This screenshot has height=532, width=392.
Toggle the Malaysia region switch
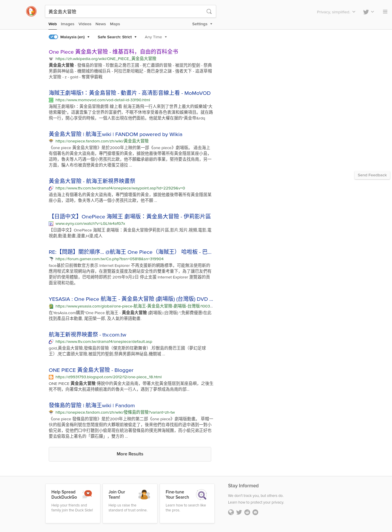[x=53, y=37]
